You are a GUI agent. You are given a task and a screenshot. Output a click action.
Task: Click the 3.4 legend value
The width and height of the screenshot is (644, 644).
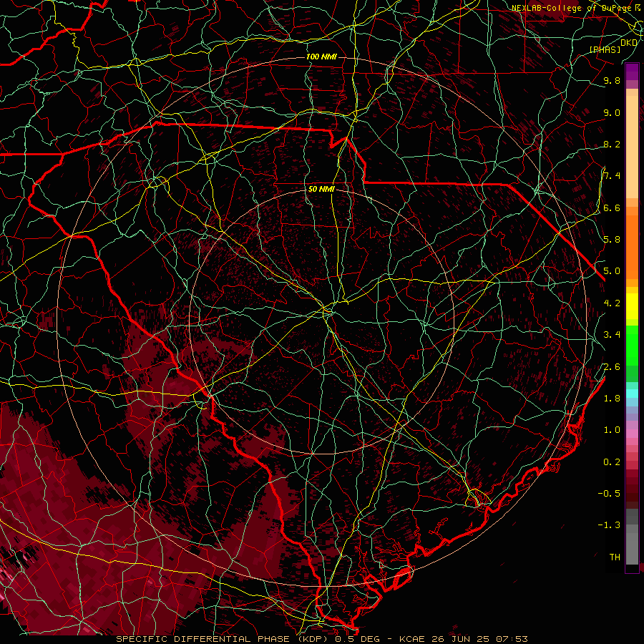[x=612, y=335]
